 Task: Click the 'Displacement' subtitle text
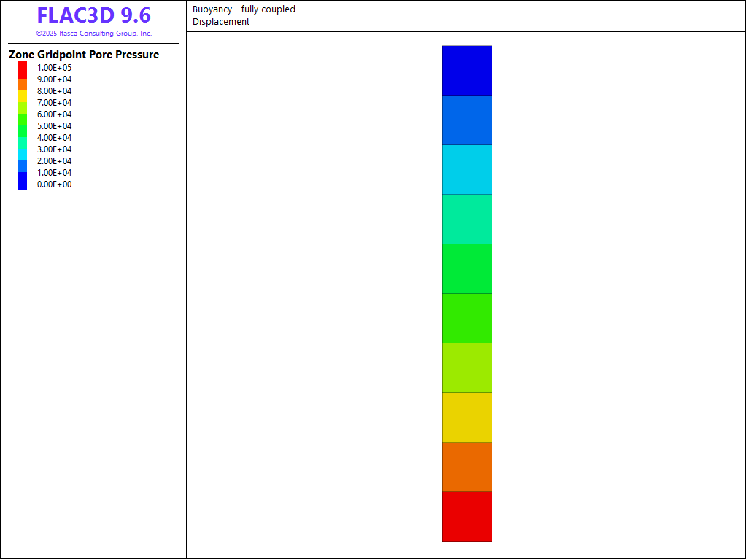click(x=221, y=22)
